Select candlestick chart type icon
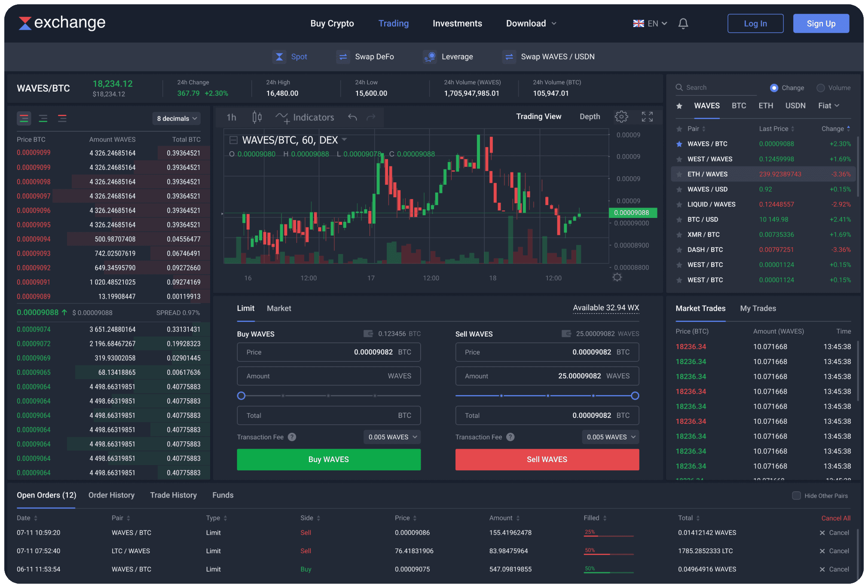The height and width of the screenshot is (588, 868). coord(257,117)
